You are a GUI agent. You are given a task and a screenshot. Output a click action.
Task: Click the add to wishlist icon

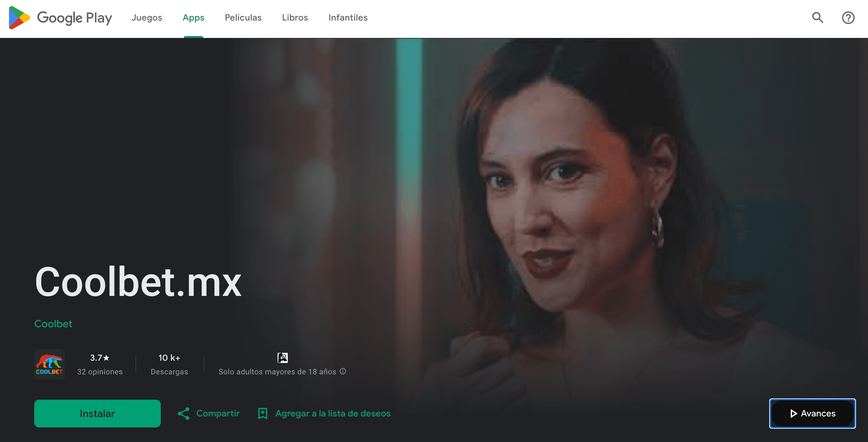[x=262, y=413]
